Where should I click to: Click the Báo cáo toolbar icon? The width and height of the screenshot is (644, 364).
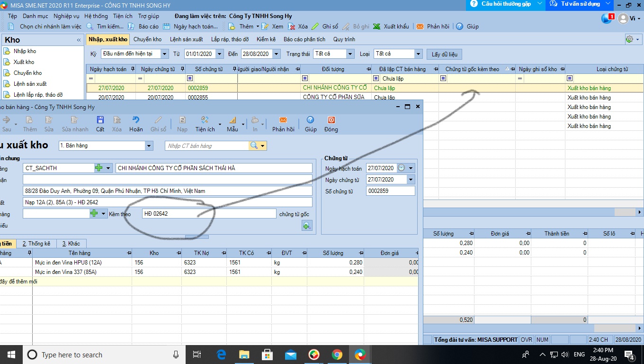click(x=131, y=27)
